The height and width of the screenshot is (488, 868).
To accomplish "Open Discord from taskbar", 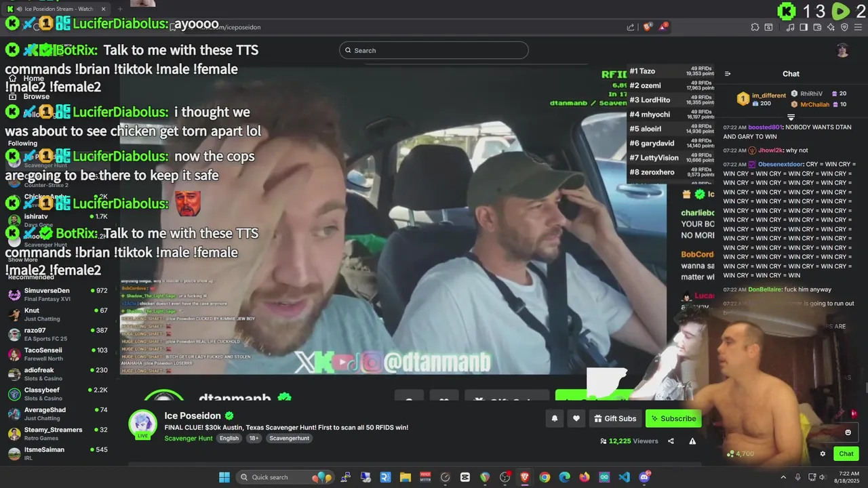I will [644, 477].
